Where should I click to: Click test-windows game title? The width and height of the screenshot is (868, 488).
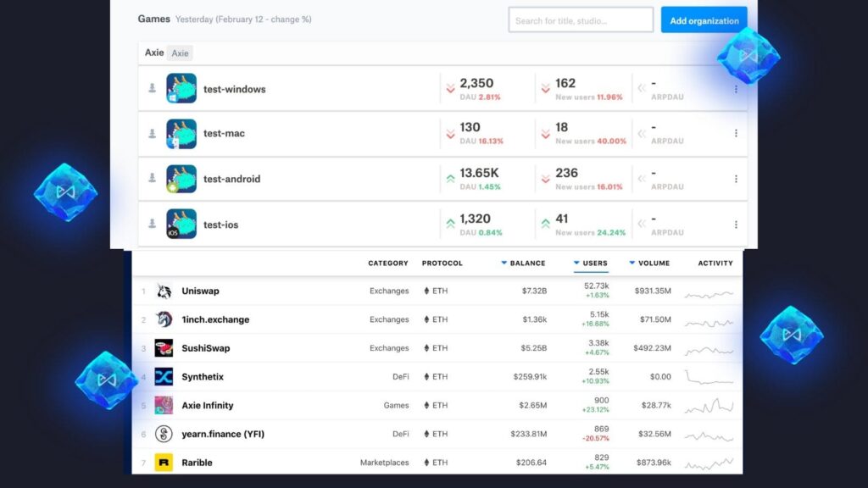tap(234, 89)
